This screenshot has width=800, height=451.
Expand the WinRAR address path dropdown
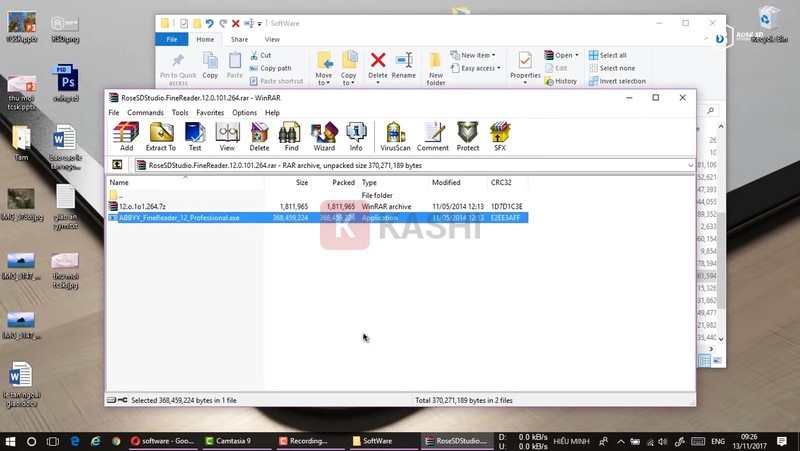pos(690,165)
